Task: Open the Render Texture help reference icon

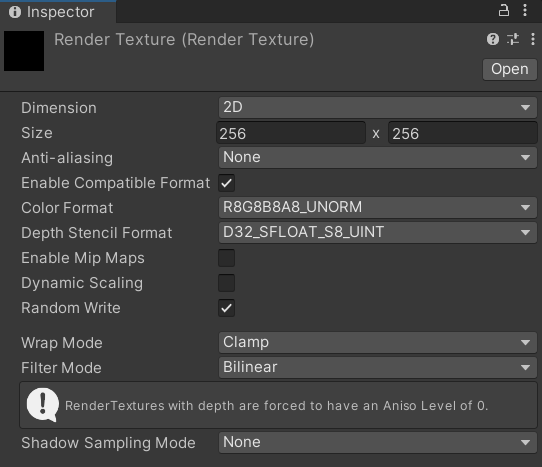Action: [493, 39]
